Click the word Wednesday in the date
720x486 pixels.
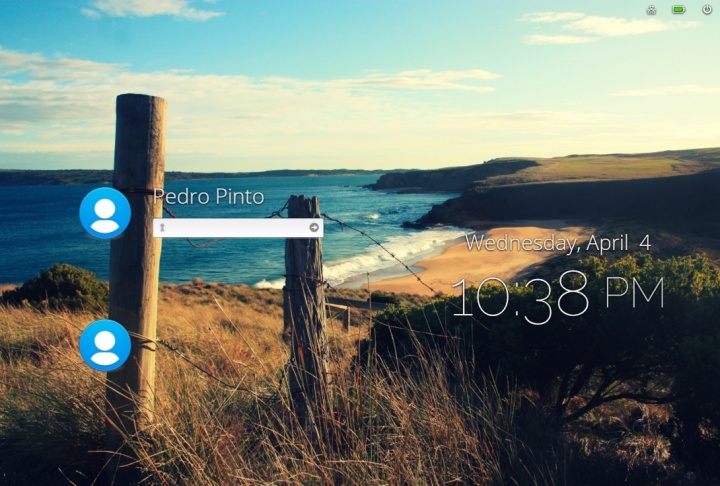coord(521,243)
